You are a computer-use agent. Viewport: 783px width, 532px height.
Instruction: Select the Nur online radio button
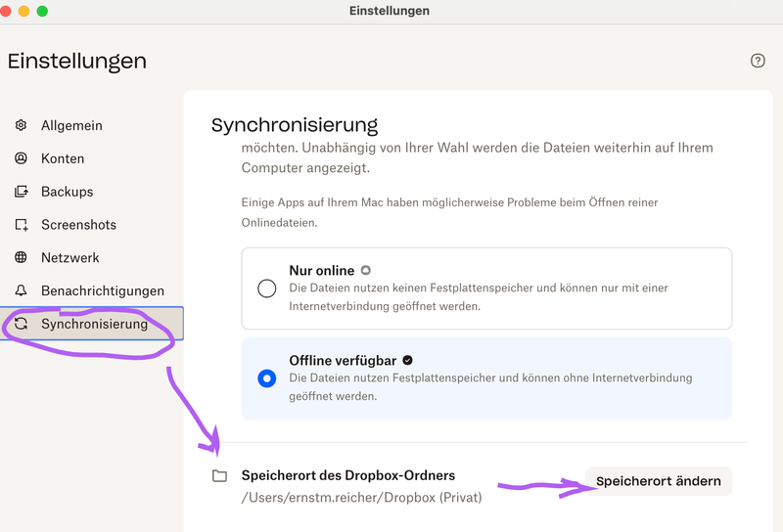[x=267, y=288]
